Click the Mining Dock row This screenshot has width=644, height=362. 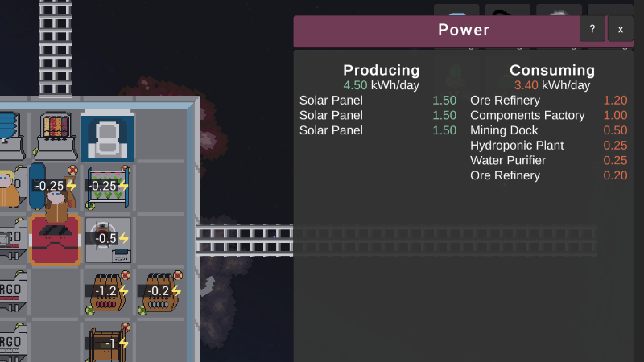tap(549, 130)
